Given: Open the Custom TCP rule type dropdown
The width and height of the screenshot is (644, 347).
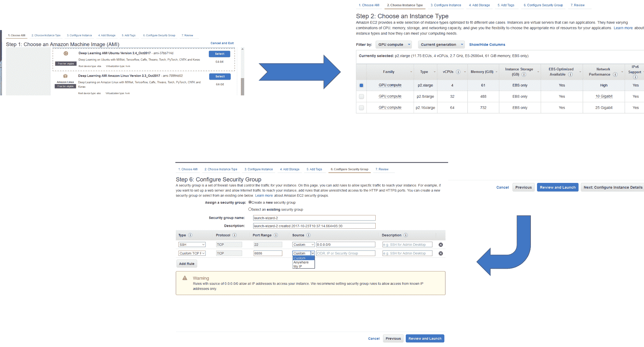Looking at the screenshot, I should coord(192,253).
